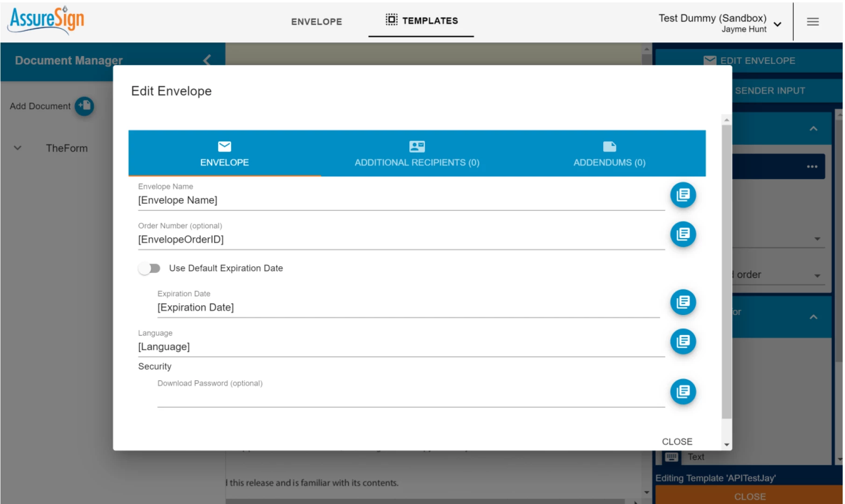Click the AssureSign logo

coord(46,20)
